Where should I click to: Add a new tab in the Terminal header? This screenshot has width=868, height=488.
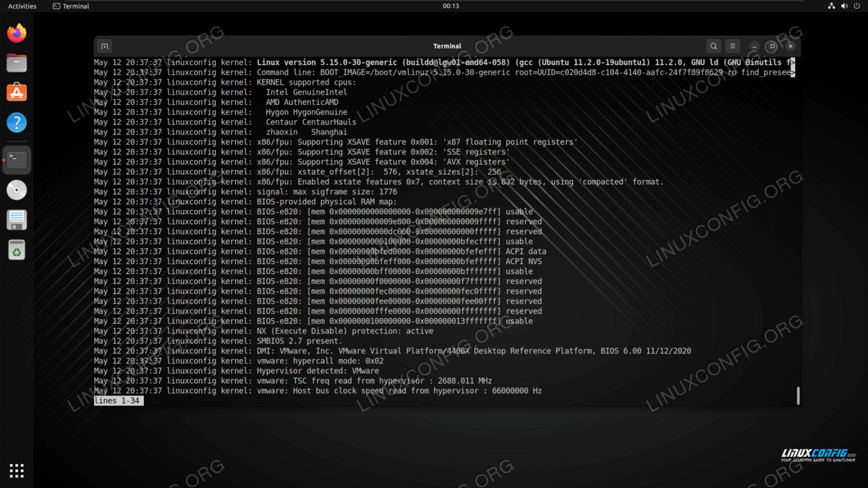[x=104, y=46]
